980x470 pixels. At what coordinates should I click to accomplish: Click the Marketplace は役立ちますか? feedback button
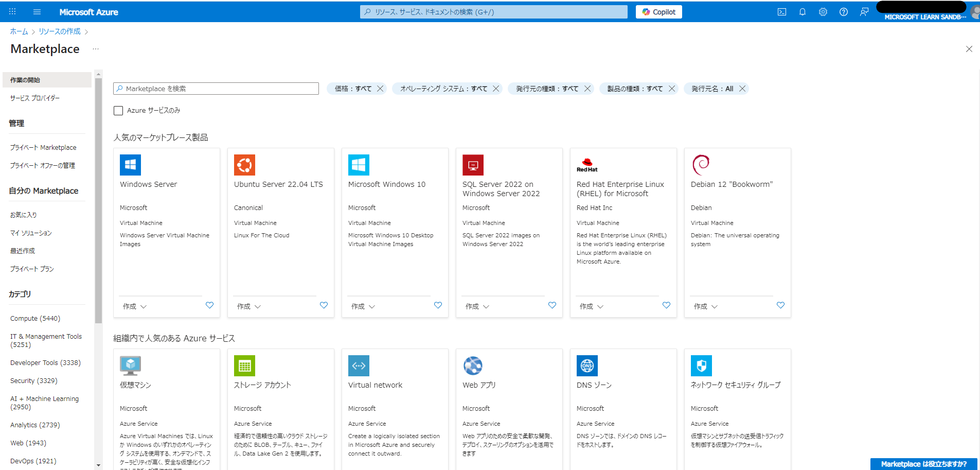(924, 464)
